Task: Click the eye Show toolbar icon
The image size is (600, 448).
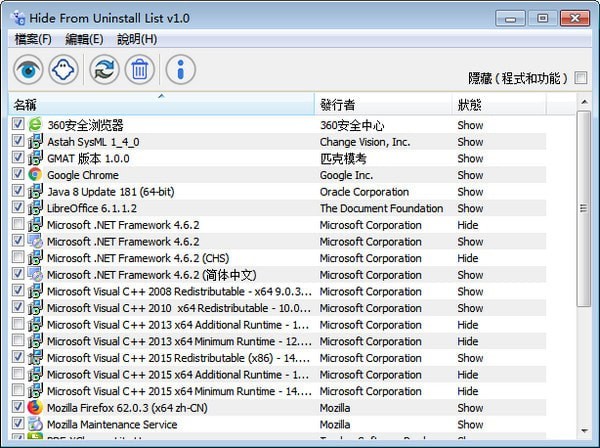Action: pos(30,69)
